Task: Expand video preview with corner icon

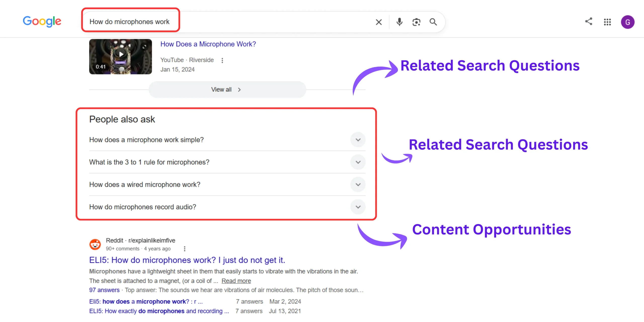Action: click(x=144, y=47)
